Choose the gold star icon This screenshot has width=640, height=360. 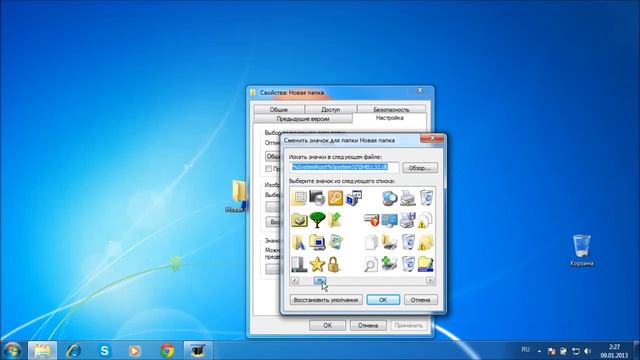[317, 264]
